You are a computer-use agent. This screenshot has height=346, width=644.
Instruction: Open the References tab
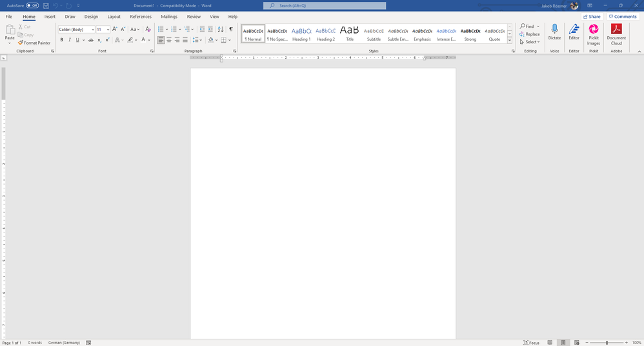click(x=141, y=17)
